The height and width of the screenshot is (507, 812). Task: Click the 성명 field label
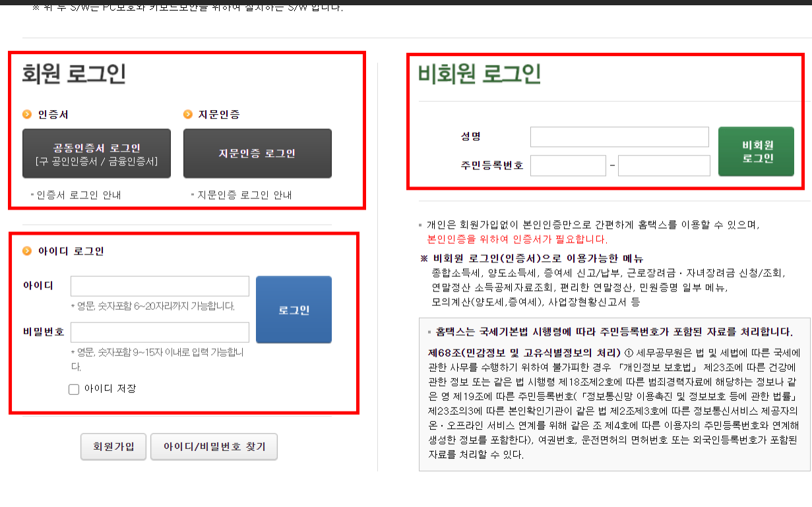[x=471, y=136]
